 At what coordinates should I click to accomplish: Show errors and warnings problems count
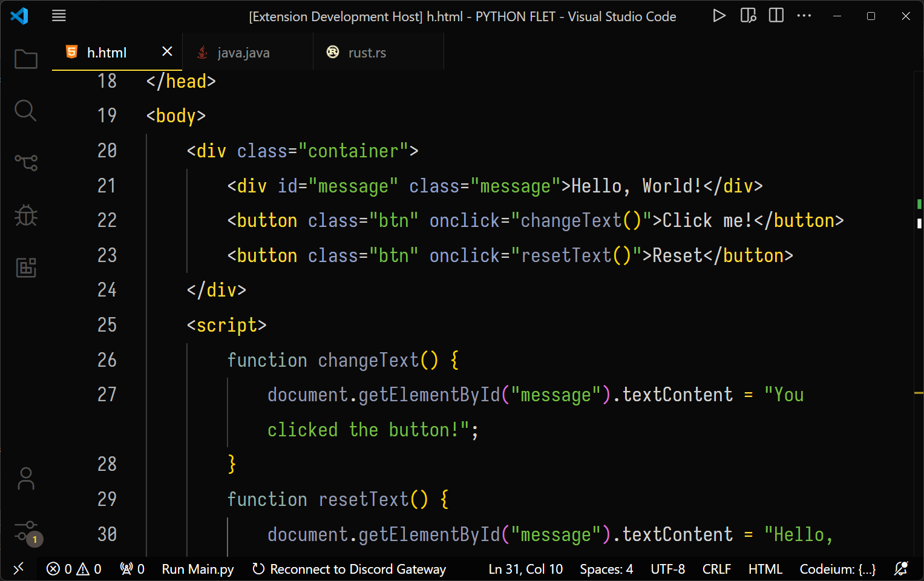74,569
